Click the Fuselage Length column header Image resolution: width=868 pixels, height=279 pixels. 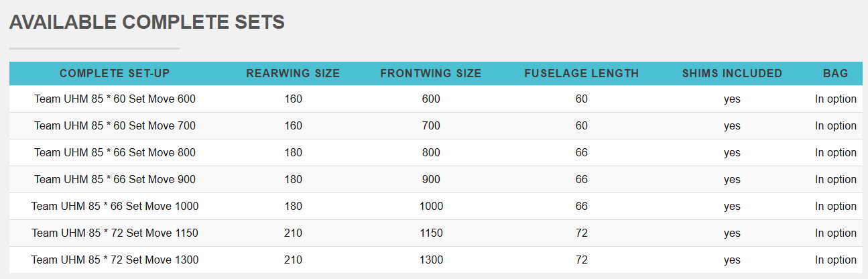coord(582,73)
